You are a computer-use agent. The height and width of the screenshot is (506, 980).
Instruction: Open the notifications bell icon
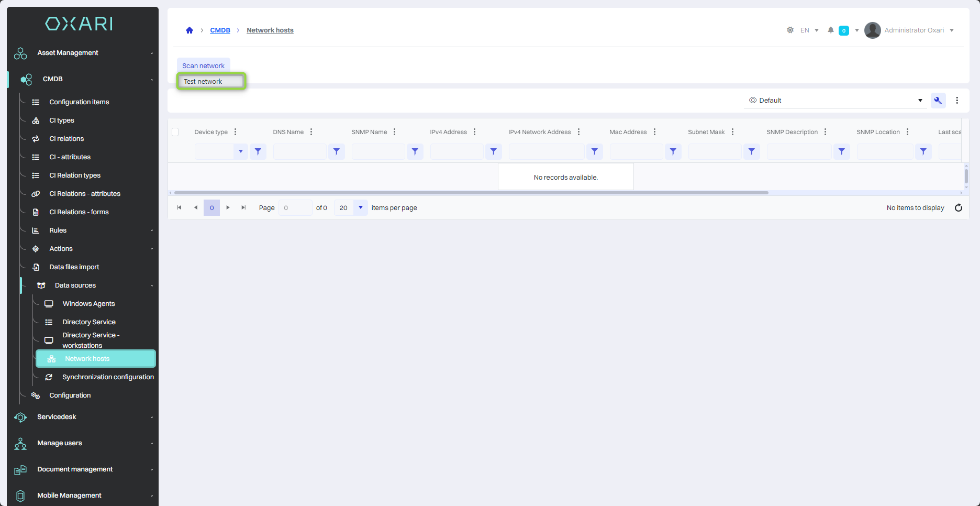(x=830, y=30)
